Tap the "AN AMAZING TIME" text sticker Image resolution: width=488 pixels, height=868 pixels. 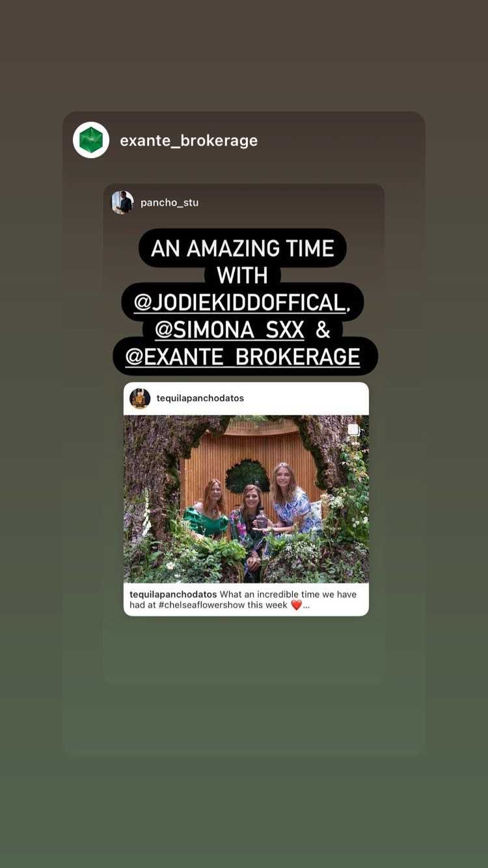(243, 248)
